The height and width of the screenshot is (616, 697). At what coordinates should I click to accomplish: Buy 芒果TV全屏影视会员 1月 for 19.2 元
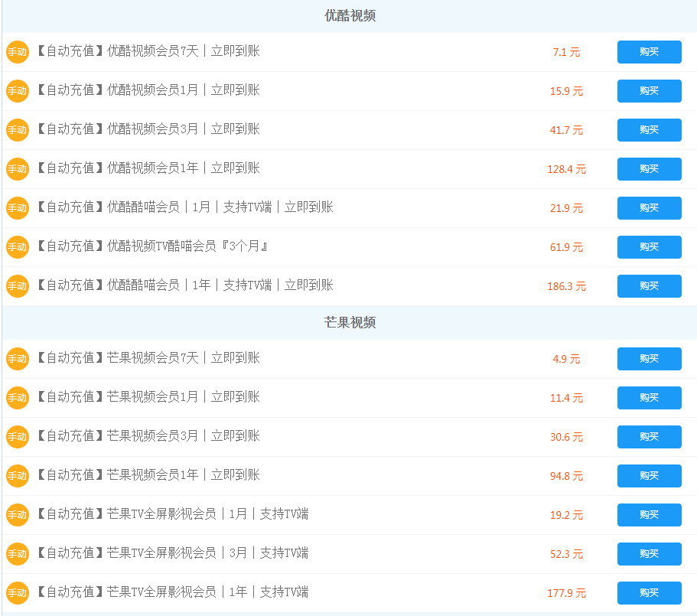pyautogui.click(x=649, y=515)
